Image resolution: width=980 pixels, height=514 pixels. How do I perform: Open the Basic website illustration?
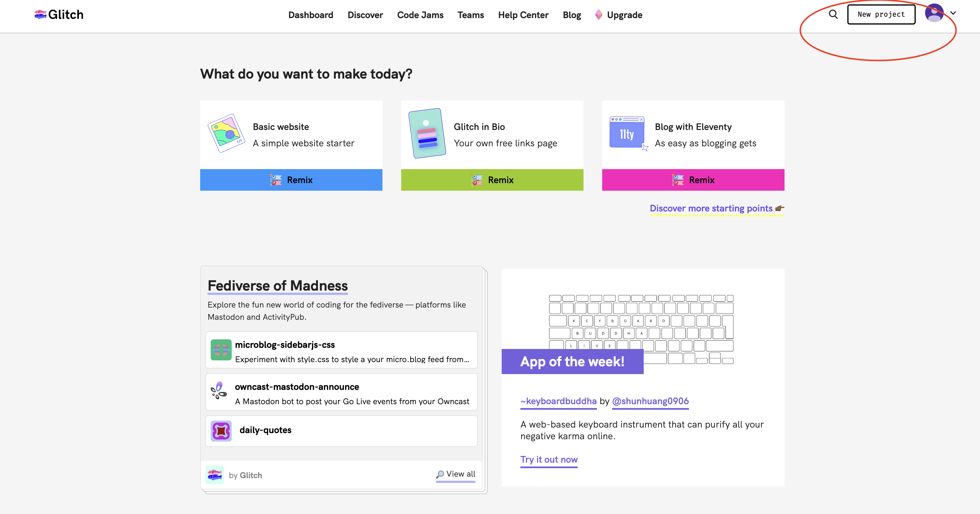(226, 133)
